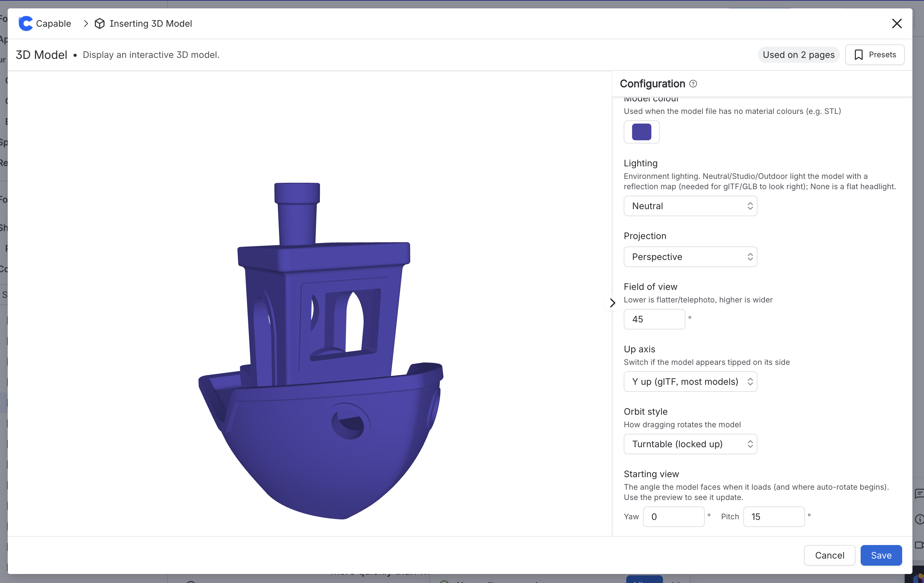This screenshot has width=924, height=583.
Task: Click the Capable breadcrumb text
Action: [x=53, y=23]
